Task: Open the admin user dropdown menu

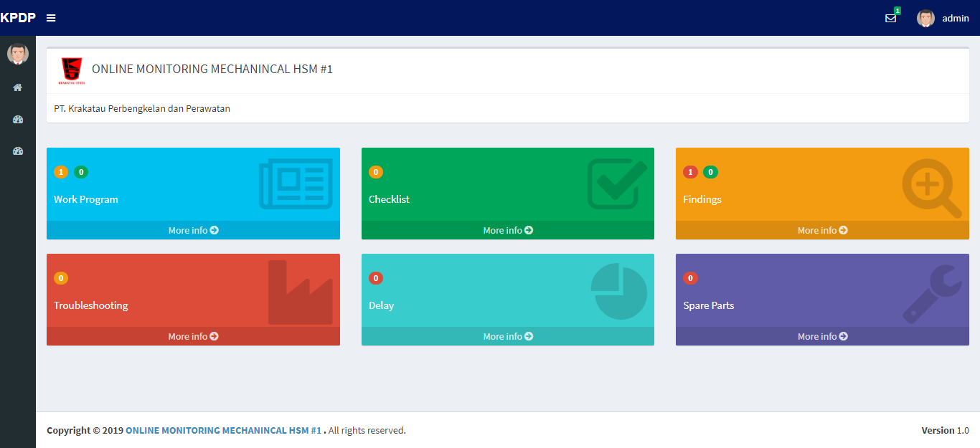Action: coord(943,19)
